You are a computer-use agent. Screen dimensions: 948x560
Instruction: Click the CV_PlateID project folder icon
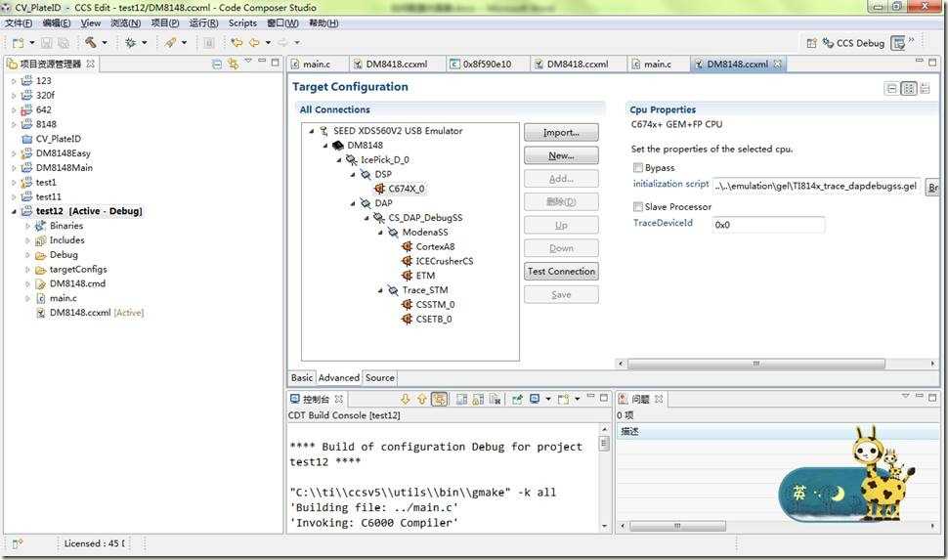coord(26,139)
